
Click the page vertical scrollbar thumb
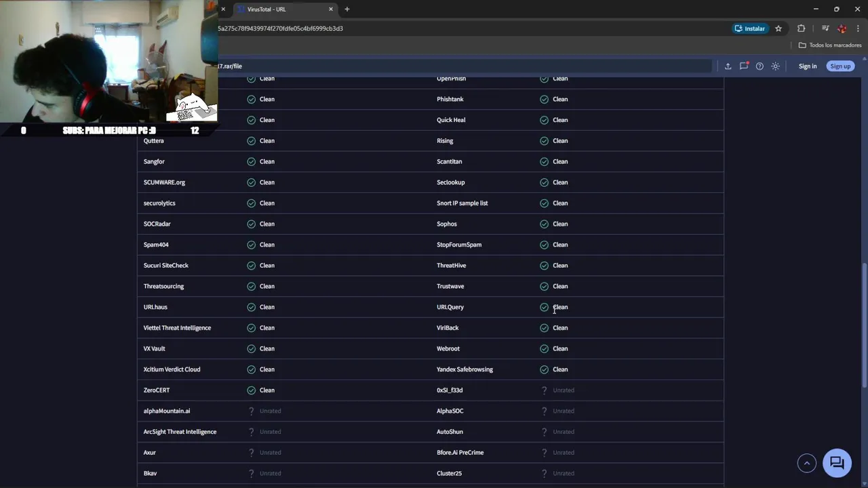click(864, 325)
